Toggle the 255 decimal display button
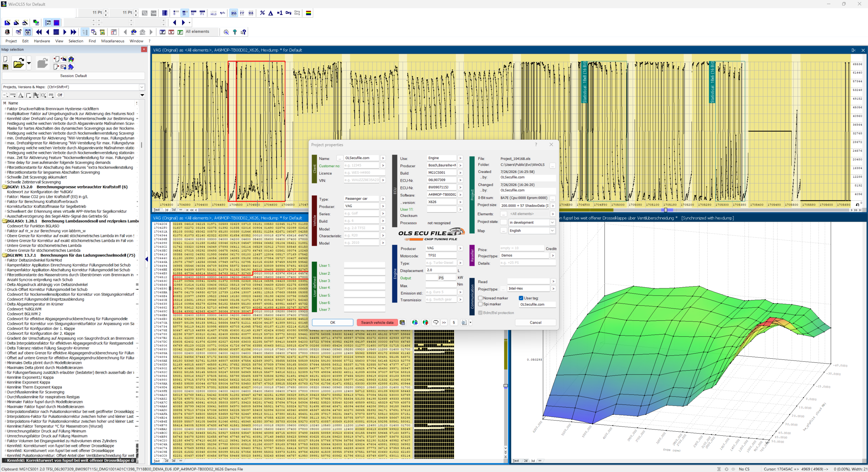Viewport: 868px width, 472px height. (x=234, y=13)
